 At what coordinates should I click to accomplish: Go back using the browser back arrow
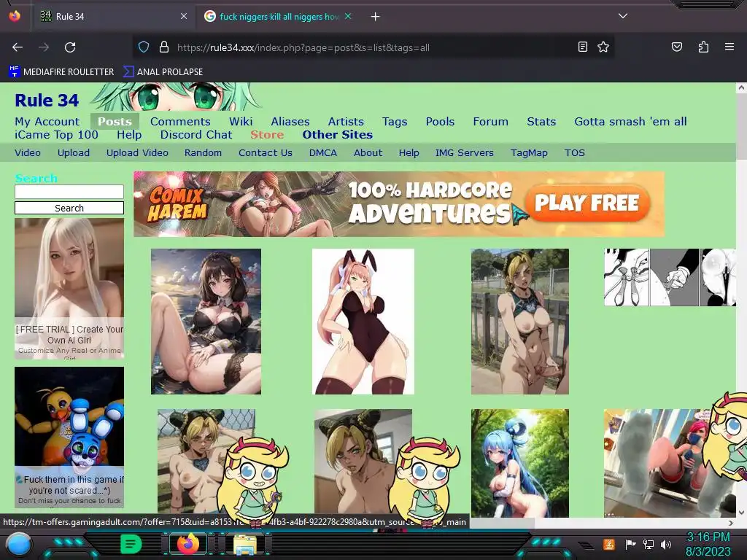(18, 47)
